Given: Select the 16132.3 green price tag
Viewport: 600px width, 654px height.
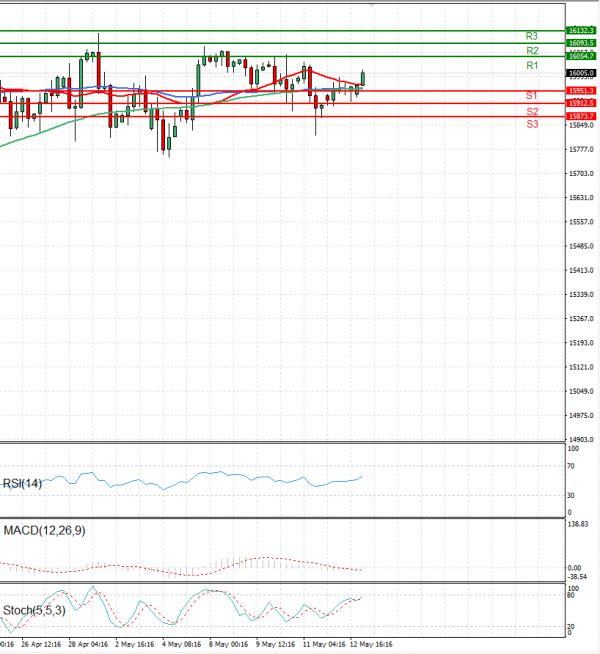Looking at the screenshot, I should (581, 30).
